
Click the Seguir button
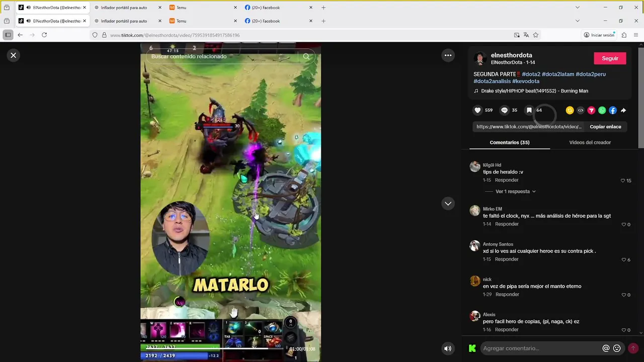(x=610, y=58)
